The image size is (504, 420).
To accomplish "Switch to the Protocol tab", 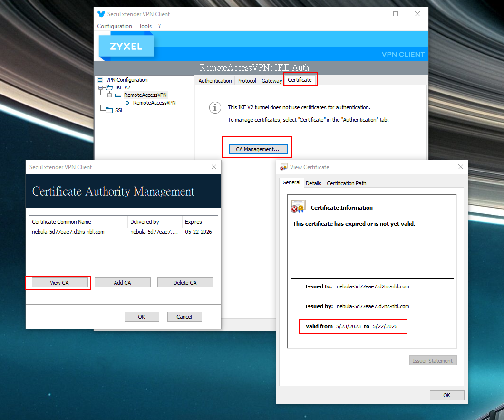I will coord(247,81).
